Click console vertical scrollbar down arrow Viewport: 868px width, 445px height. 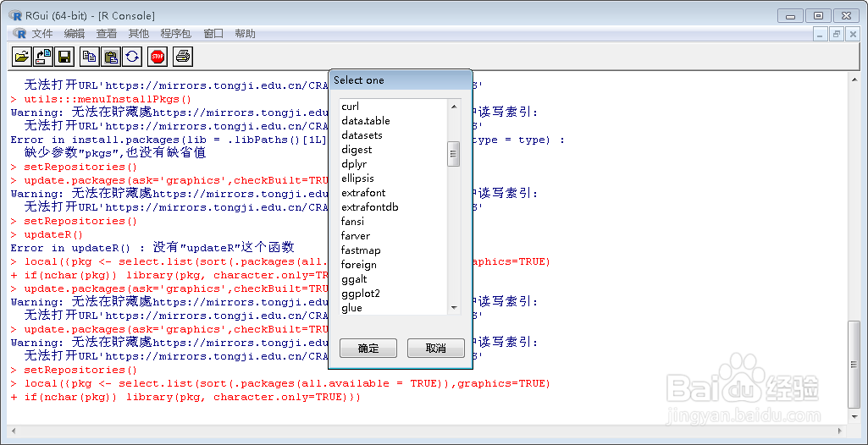tap(854, 418)
